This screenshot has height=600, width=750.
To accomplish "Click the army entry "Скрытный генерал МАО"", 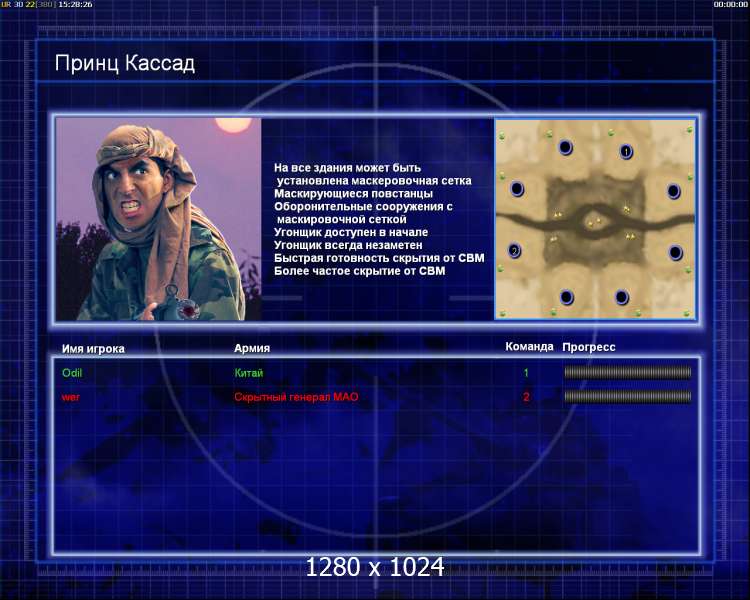I will pyautogui.click(x=296, y=397).
